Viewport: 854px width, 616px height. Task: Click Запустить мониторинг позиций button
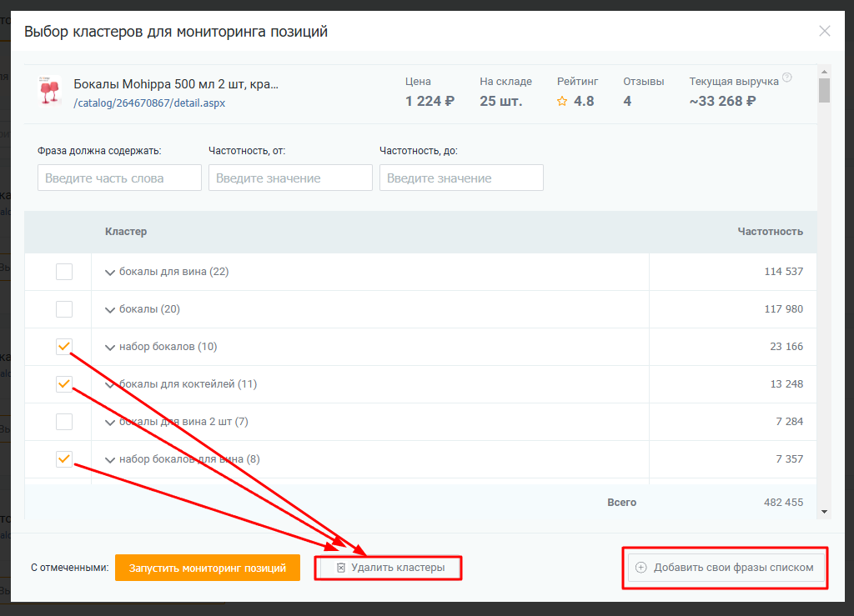pos(207,568)
